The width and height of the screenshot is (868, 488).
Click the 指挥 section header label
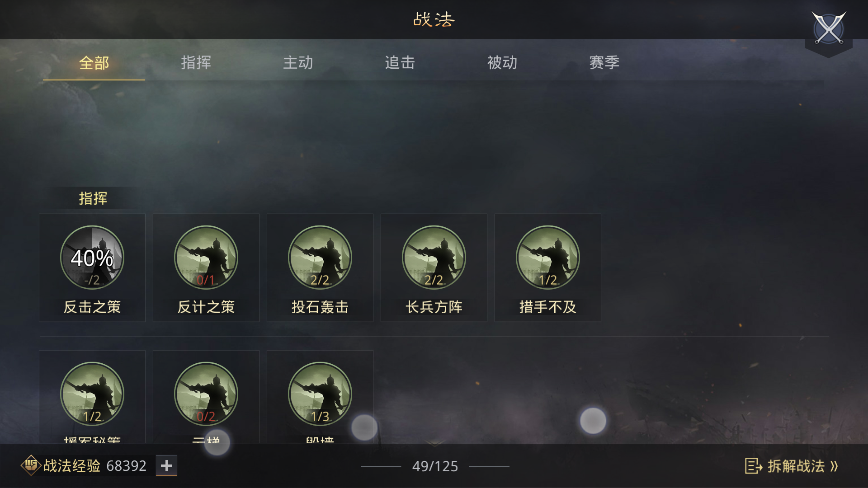(x=93, y=198)
